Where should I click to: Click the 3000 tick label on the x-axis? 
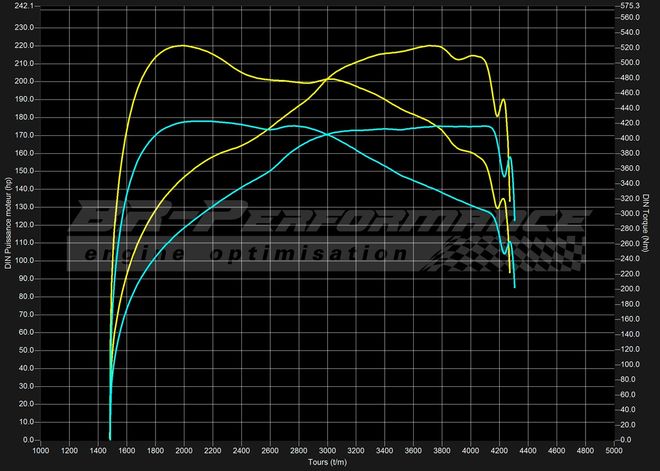[327, 451]
